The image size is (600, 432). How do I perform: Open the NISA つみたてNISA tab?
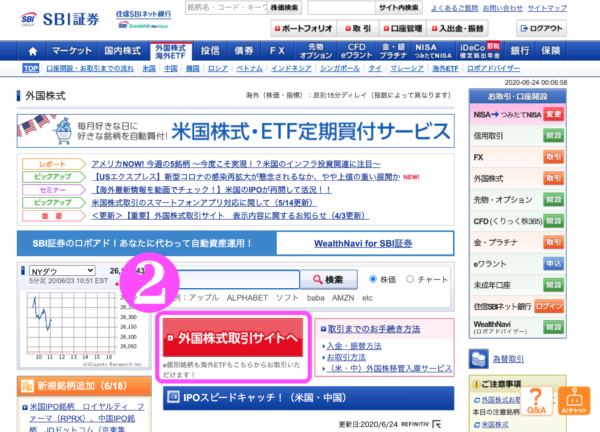pos(433,51)
